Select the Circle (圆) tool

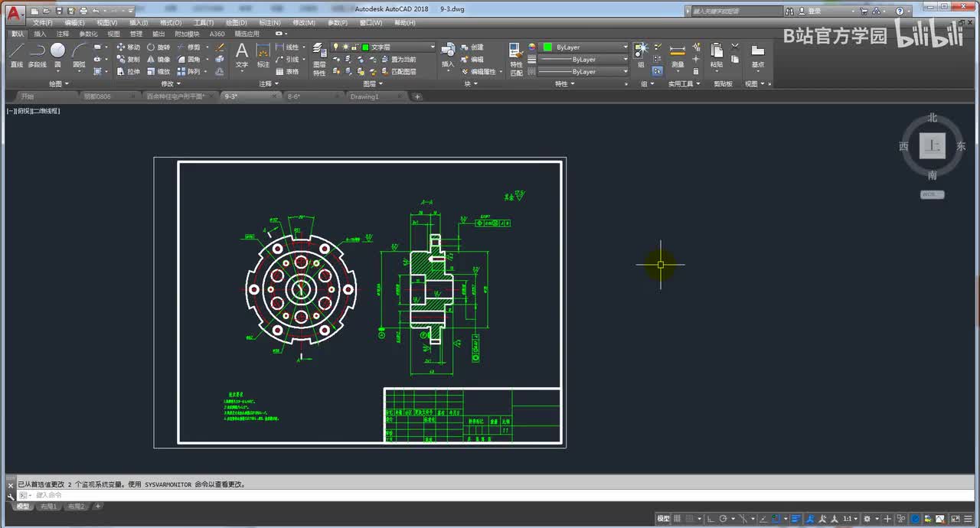point(57,55)
